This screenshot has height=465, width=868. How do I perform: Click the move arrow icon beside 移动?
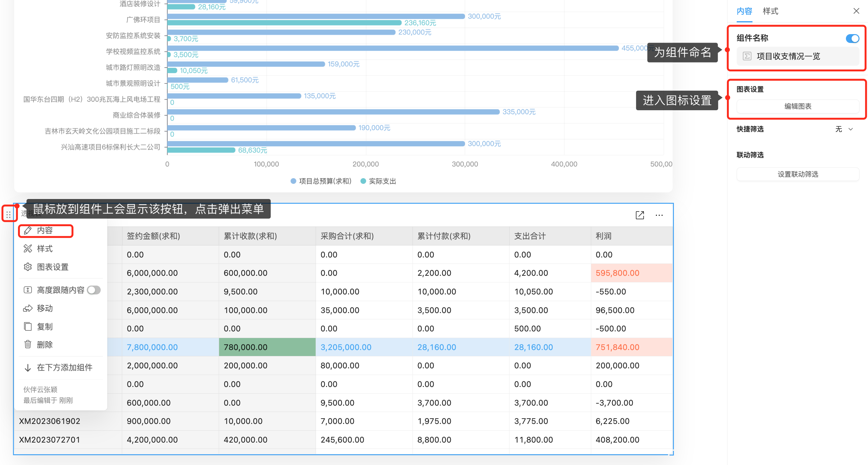[28, 308]
